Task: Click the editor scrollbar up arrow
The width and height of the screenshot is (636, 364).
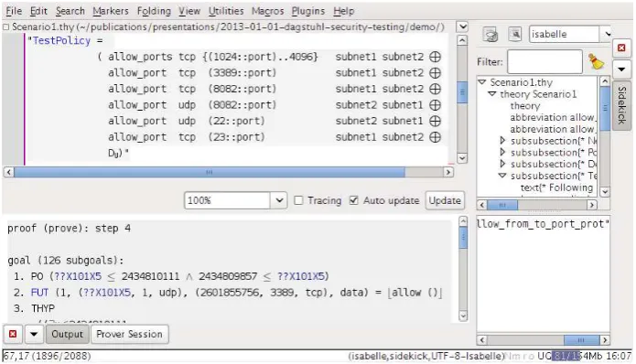Action: tap(462, 40)
